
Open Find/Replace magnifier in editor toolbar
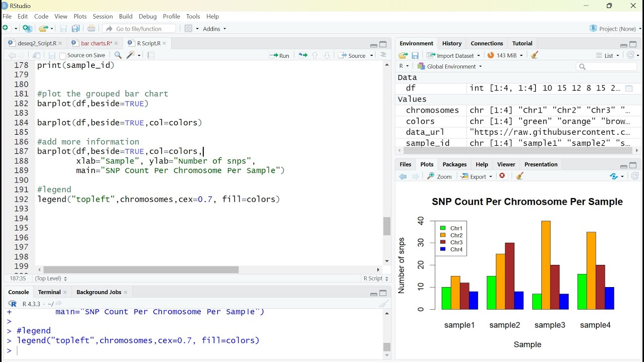click(118, 55)
